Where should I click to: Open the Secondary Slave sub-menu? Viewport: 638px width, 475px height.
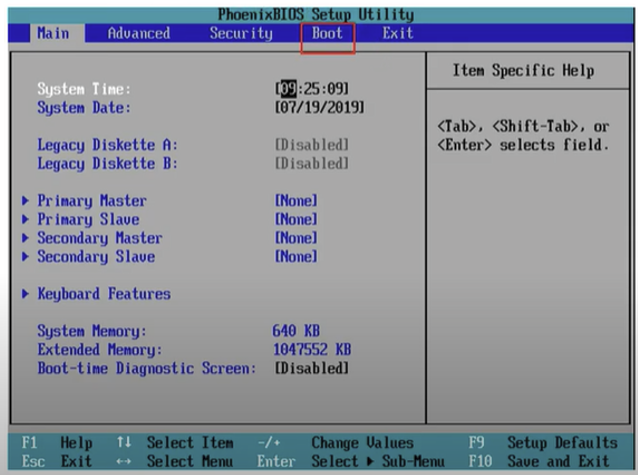click(96, 257)
